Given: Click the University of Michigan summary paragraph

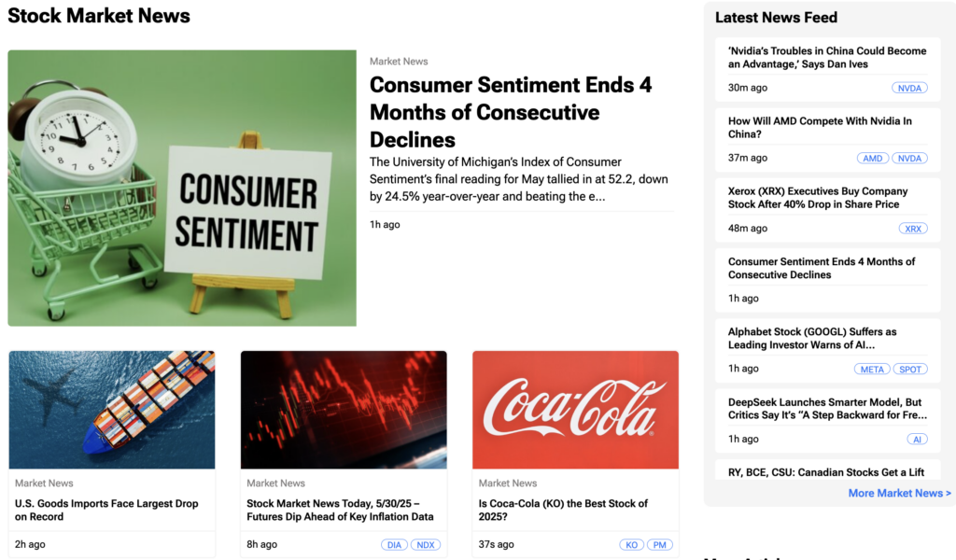Looking at the screenshot, I should pyautogui.click(x=519, y=179).
